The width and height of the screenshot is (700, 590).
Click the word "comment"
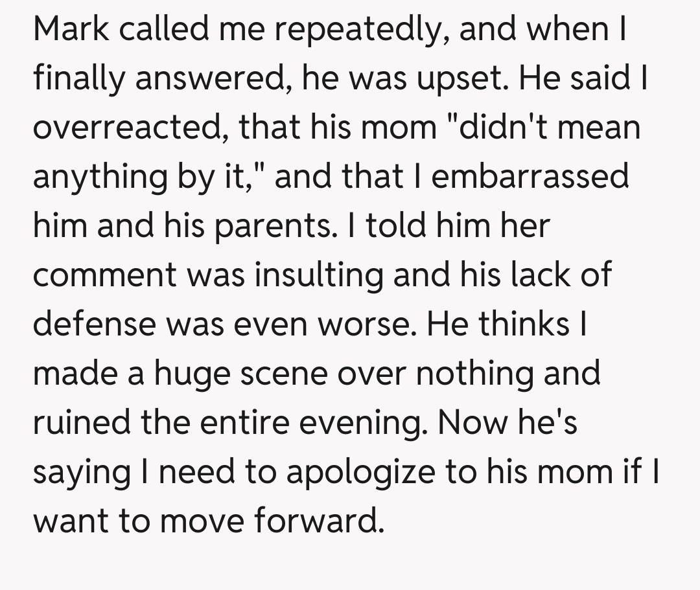coord(104,275)
